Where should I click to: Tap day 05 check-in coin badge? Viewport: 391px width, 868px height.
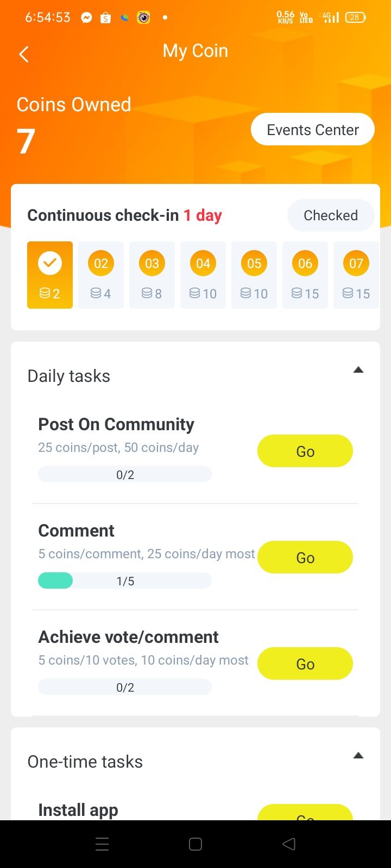tap(254, 264)
